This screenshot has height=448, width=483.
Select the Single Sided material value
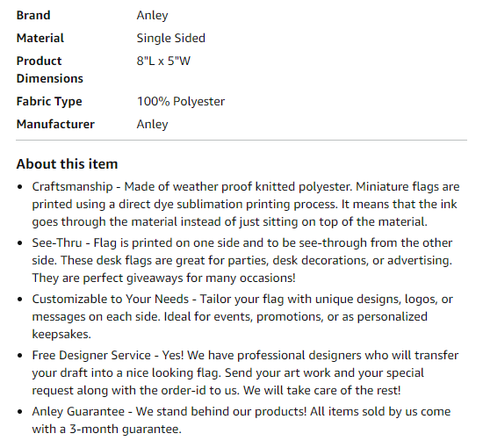(x=170, y=38)
